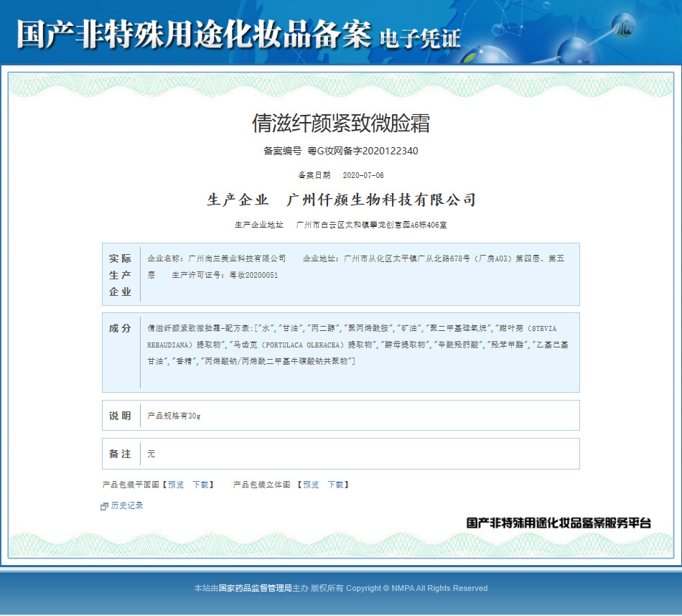Download the 产品包装平面图 image
Image resolution: width=682 pixels, height=616 pixels.
(x=200, y=485)
